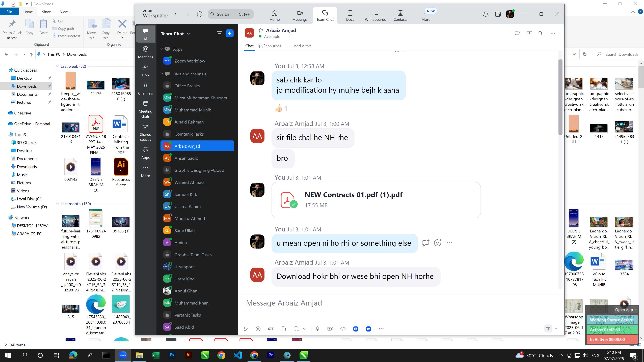644x362 pixels.
Task: Open Zoom notifications bell
Action: pos(486,14)
